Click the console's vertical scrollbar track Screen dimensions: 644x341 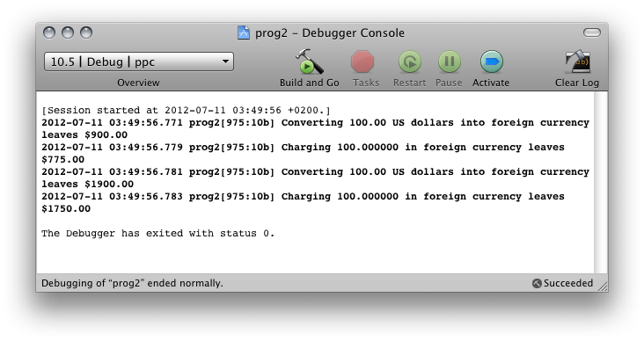pyautogui.click(x=601, y=183)
